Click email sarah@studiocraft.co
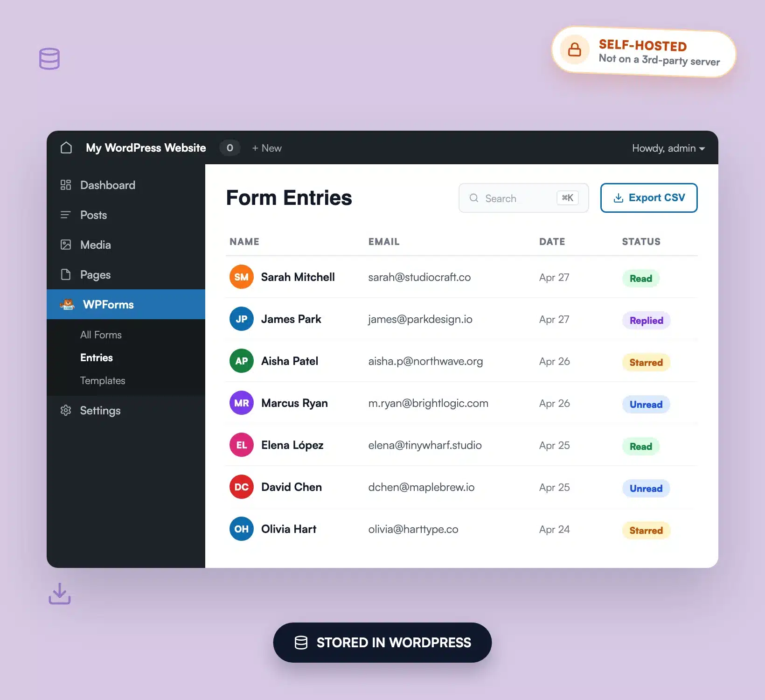765x700 pixels. (x=419, y=277)
